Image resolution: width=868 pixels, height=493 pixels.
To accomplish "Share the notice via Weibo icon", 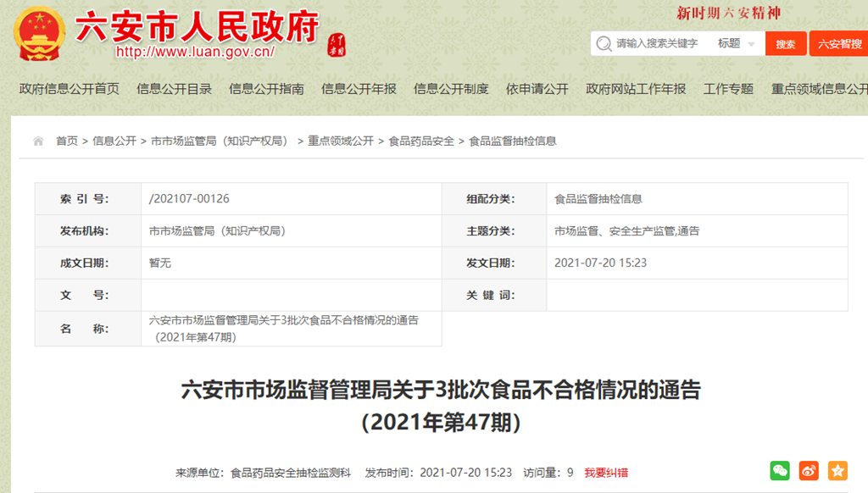I will point(809,471).
